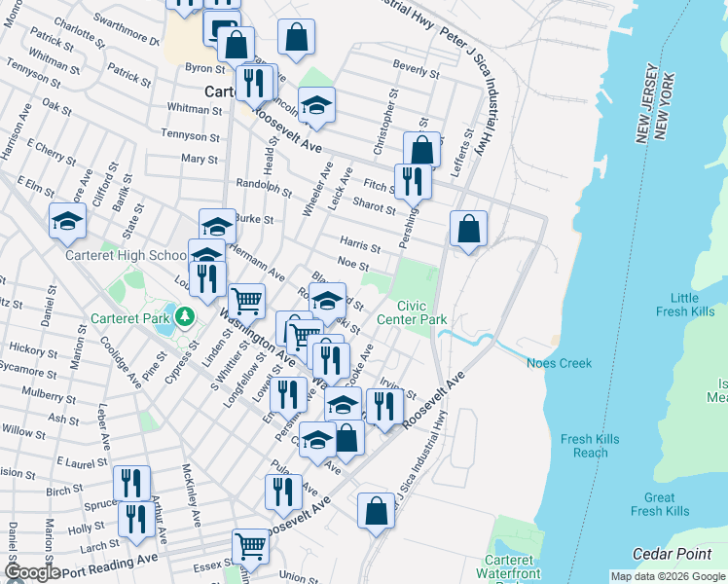Select the restaurant marker below Irving St
Viewport: 728px width, 584px height.
pyautogui.click(x=384, y=411)
